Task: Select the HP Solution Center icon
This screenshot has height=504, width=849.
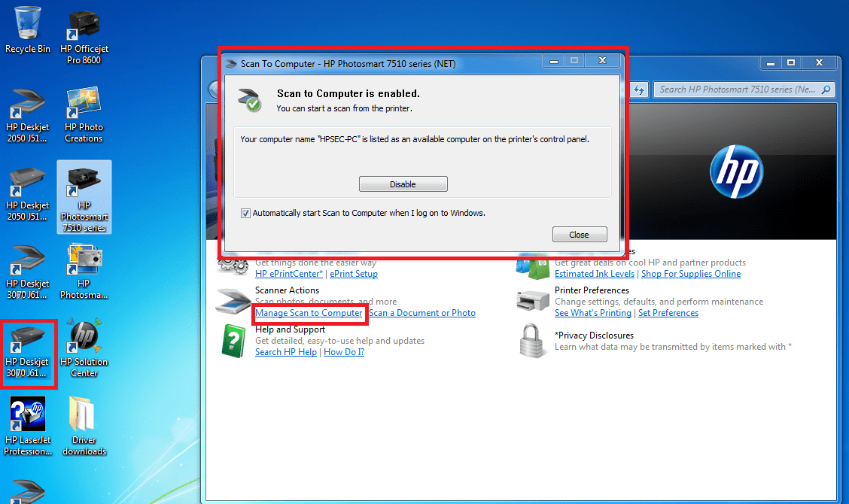Action: pyautogui.click(x=84, y=348)
